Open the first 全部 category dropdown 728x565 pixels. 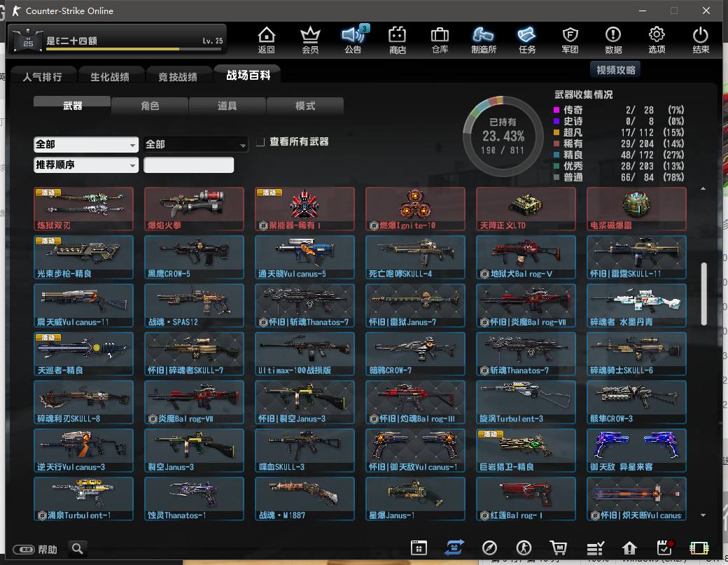[x=86, y=144]
